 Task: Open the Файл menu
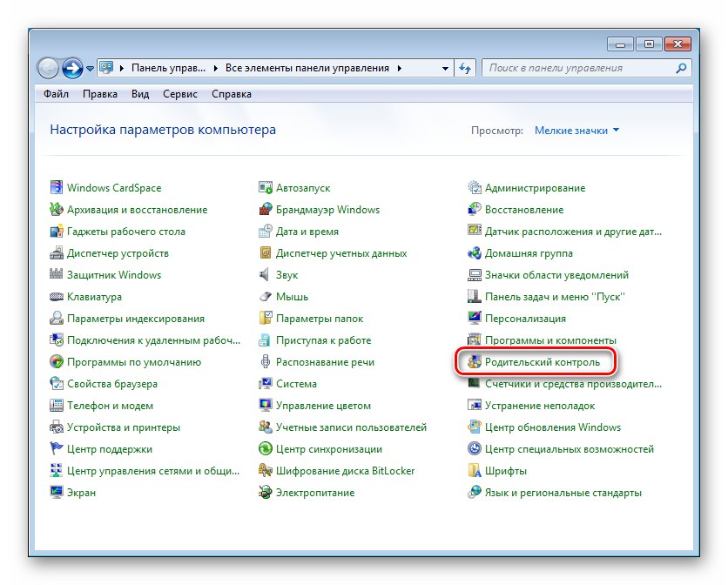[57, 94]
